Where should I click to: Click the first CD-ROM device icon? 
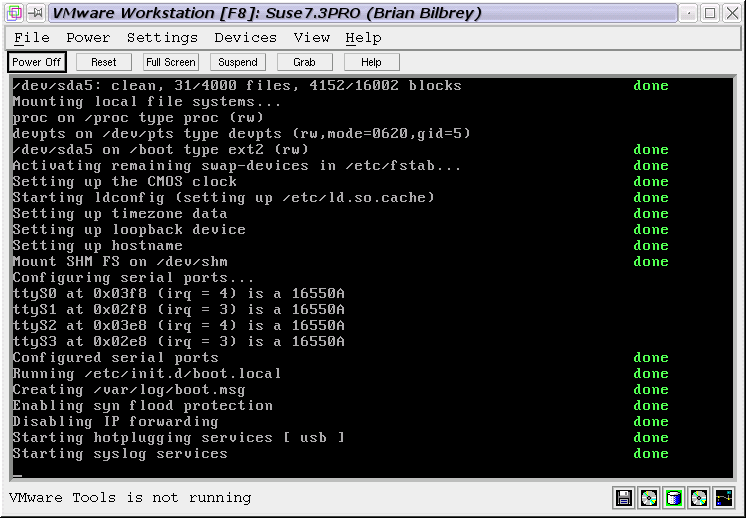coord(649,498)
